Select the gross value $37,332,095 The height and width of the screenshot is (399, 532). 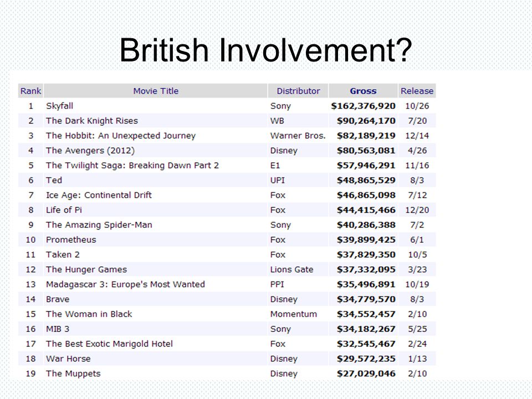pos(366,270)
